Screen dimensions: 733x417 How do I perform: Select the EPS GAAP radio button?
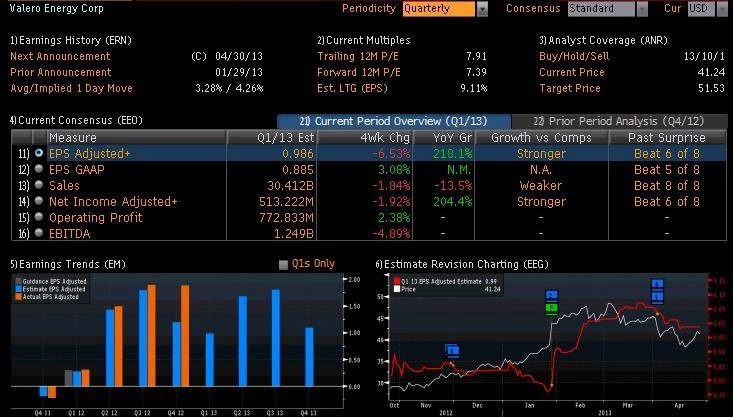[39, 169]
